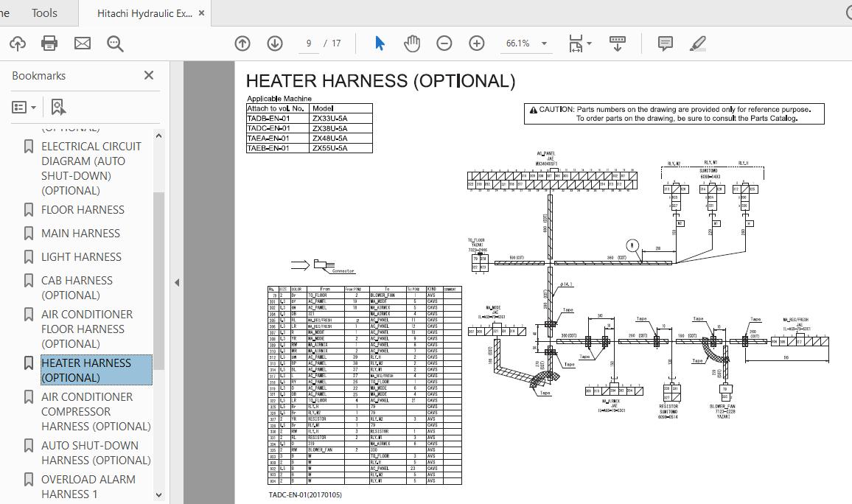Jump to FLOOR HARNESS bookmark
Image resolution: width=852 pixels, height=504 pixels.
pos(83,210)
